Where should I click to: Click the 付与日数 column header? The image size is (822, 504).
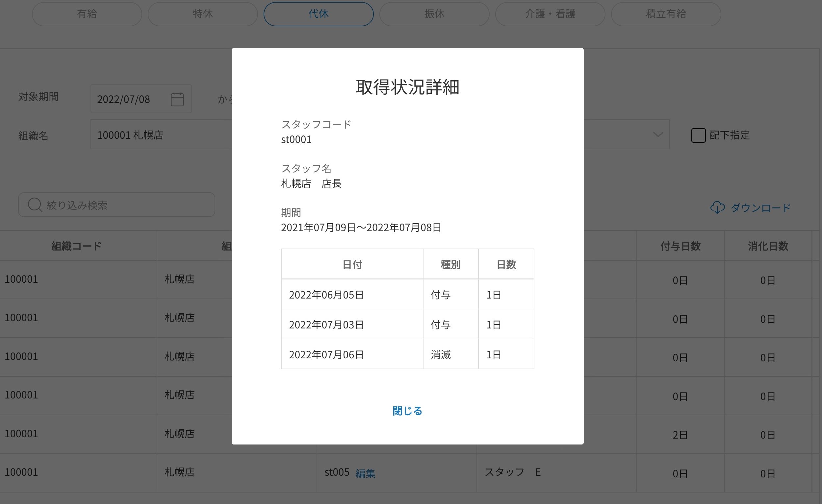(x=680, y=246)
